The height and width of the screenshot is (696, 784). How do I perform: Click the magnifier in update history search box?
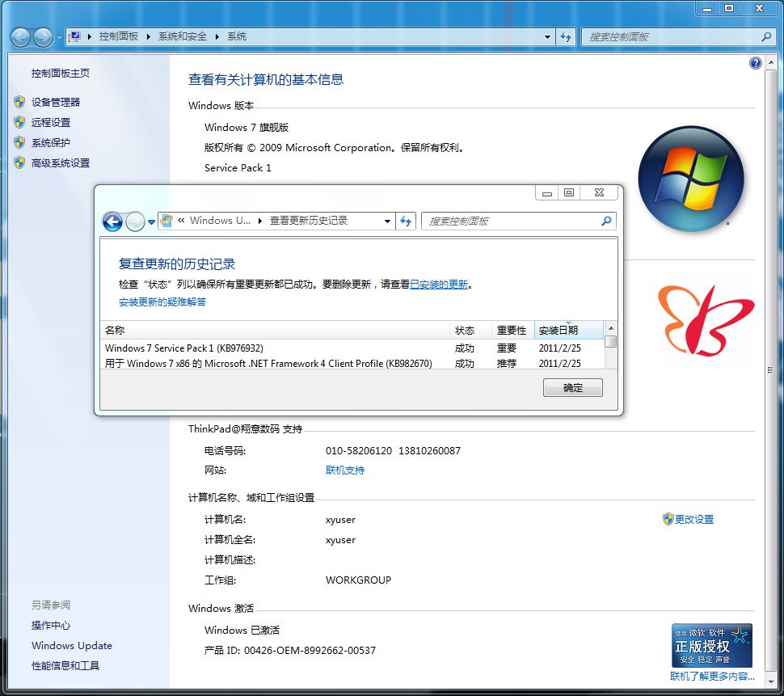[x=606, y=221]
